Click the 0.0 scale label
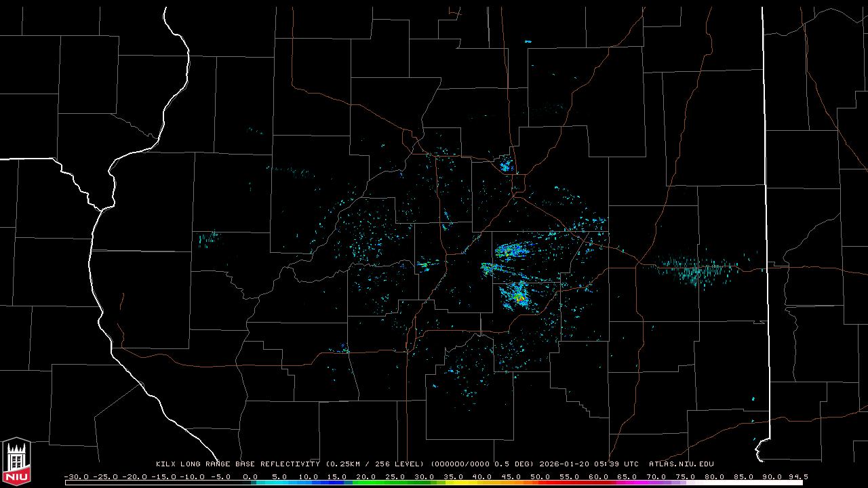The width and height of the screenshot is (868, 488). click(251, 477)
